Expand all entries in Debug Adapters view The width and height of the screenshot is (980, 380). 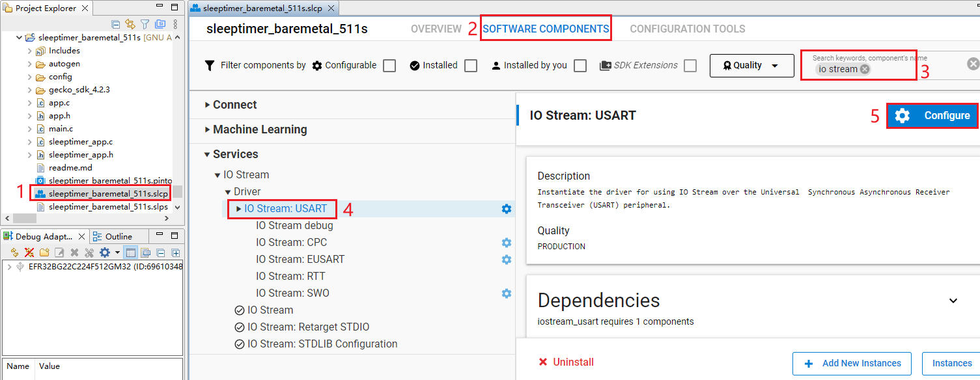click(175, 252)
